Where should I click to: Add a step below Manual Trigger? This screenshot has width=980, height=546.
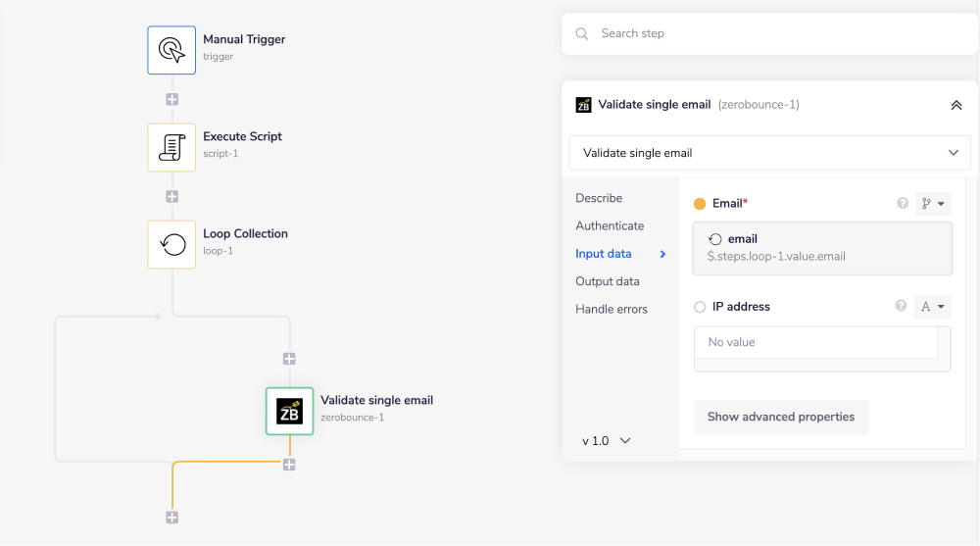pyautogui.click(x=171, y=99)
